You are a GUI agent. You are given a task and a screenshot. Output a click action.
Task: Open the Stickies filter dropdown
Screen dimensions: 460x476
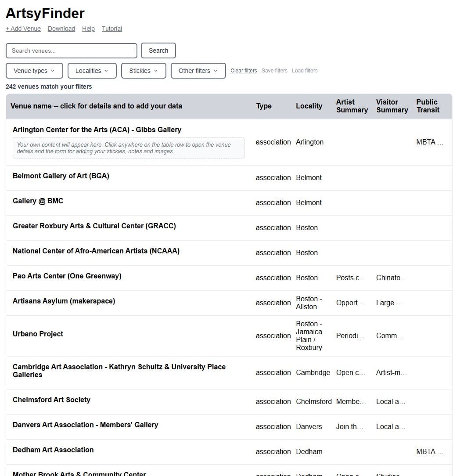[144, 70]
